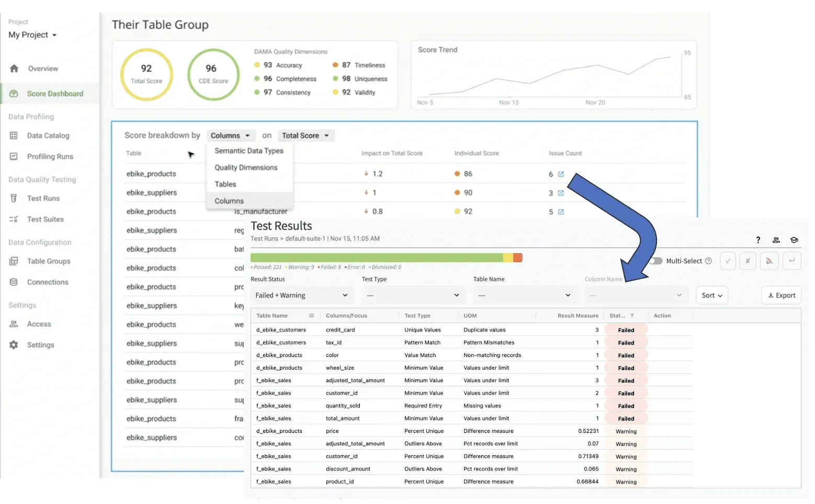Open the Sort dropdown
This screenshot has width=815, height=504.
click(711, 295)
